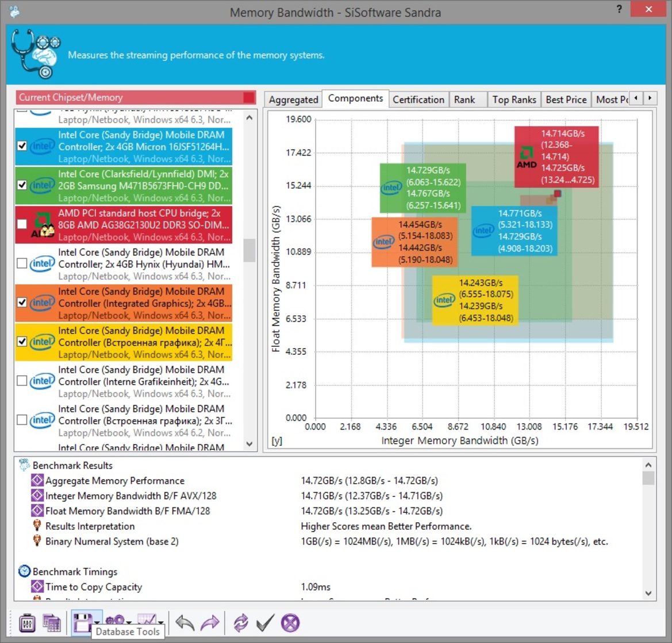Click the reference list scrollbar up arrow

tap(249, 117)
